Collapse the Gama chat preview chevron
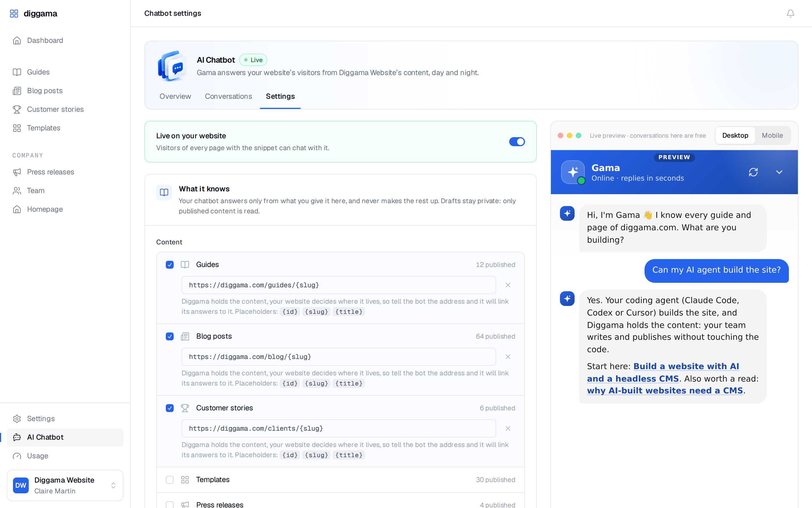 pos(779,172)
